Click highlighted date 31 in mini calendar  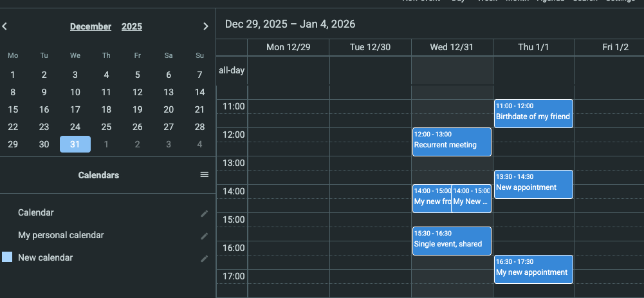point(75,144)
